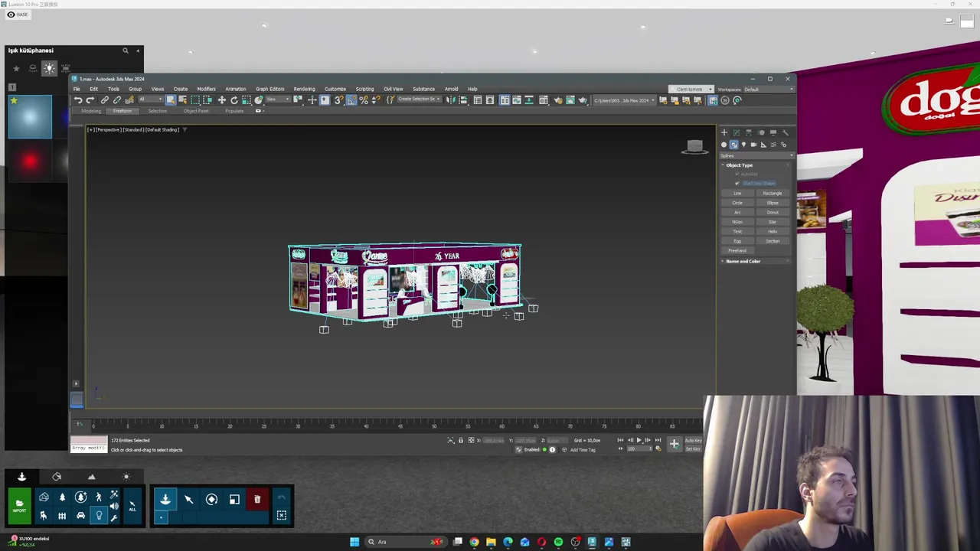Choose the Lumion nature tree category icon
Viewport: 980px width, 551px height.
[62, 497]
